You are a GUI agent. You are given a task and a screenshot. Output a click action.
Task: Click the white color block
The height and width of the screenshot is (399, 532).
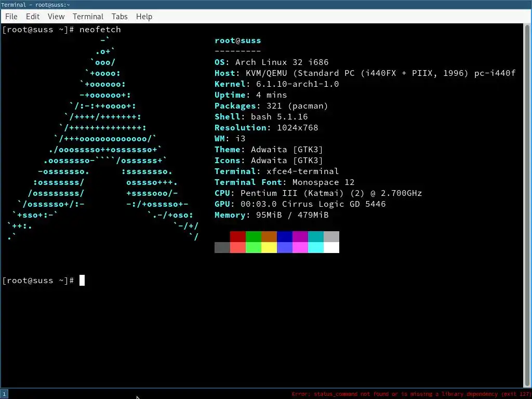click(x=331, y=247)
